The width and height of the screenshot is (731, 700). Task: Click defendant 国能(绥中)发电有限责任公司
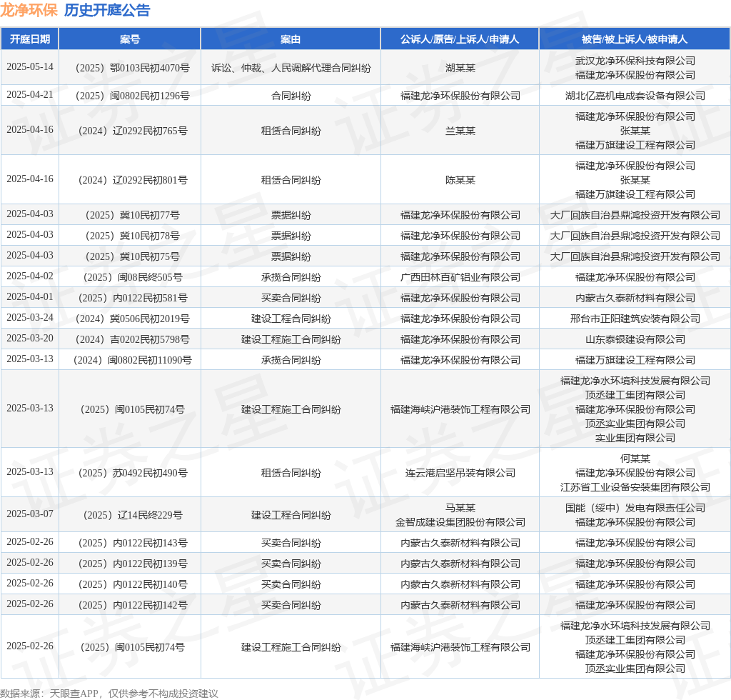(x=635, y=508)
